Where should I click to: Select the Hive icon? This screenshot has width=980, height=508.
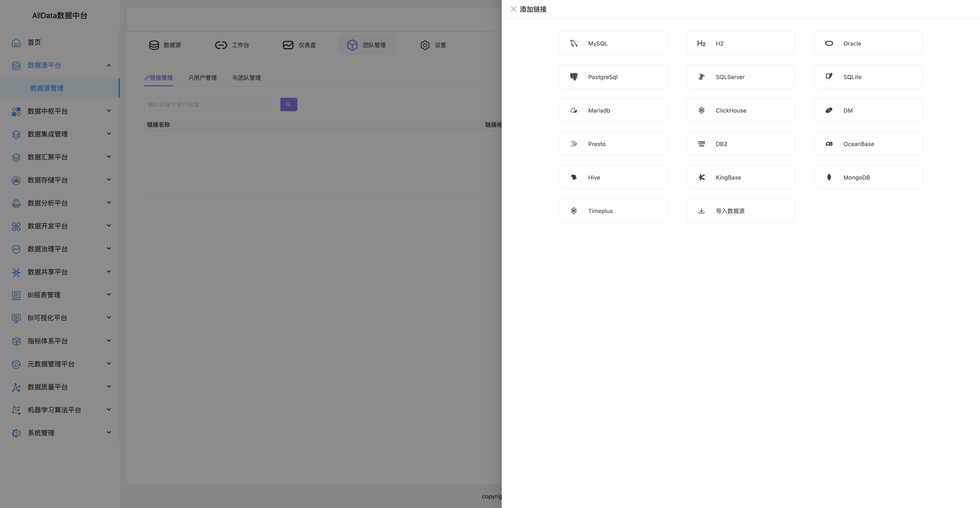click(x=574, y=177)
